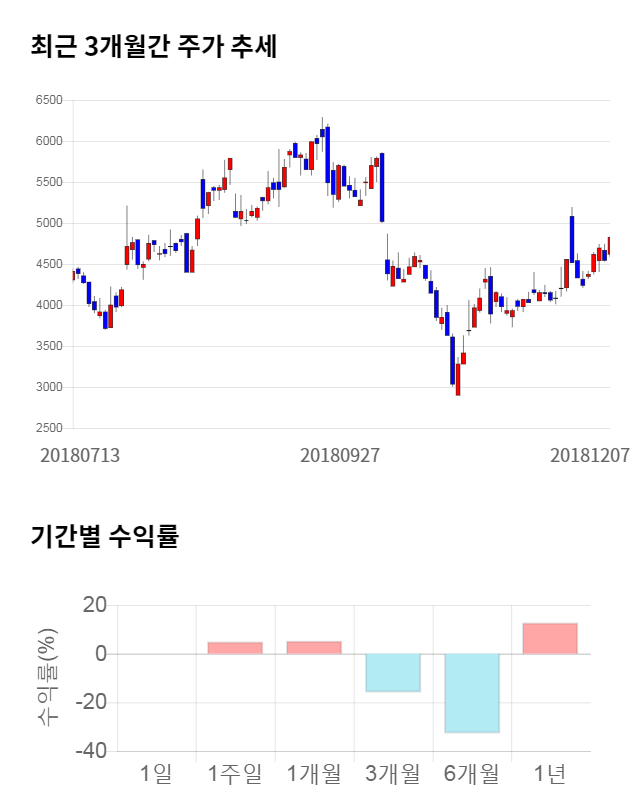Click the 2500 price axis label
The width and height of the screenshot is (640, 810).
tap(48, 428)
